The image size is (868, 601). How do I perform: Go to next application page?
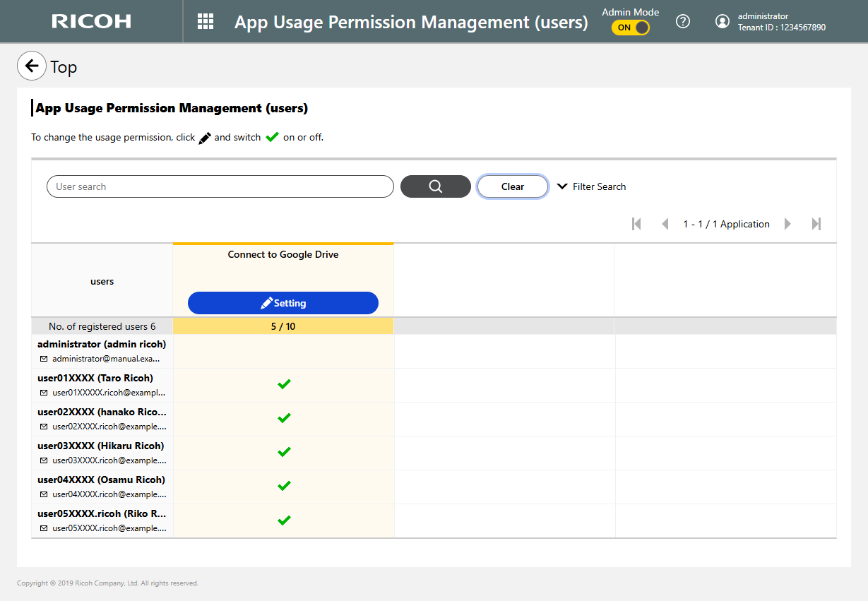[787, 224]
